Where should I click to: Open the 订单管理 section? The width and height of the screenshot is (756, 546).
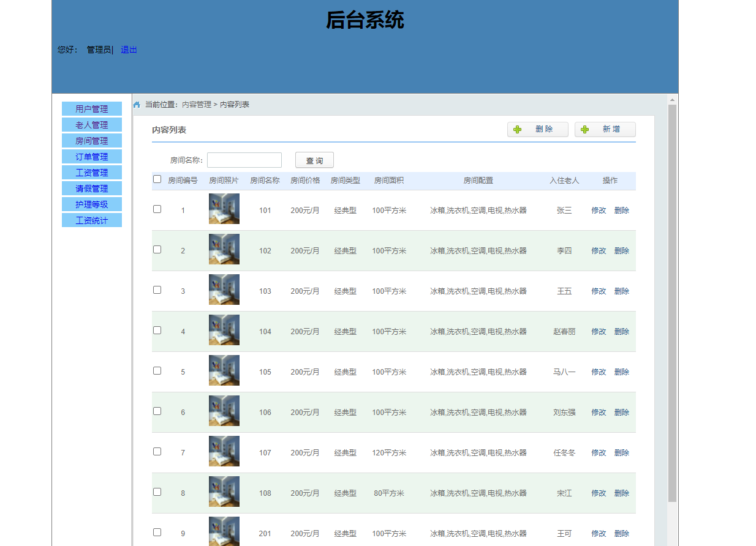pyautogui.click(x=91, y=156)
